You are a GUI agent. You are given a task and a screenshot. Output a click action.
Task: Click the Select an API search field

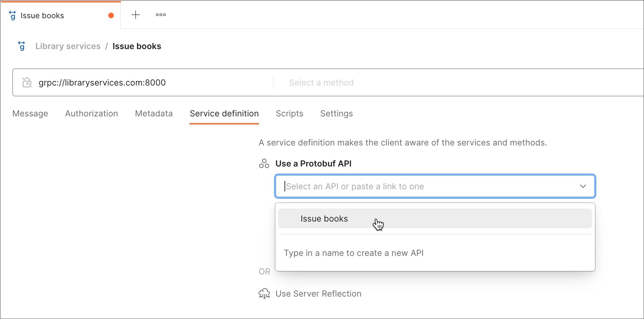point(420,186)
